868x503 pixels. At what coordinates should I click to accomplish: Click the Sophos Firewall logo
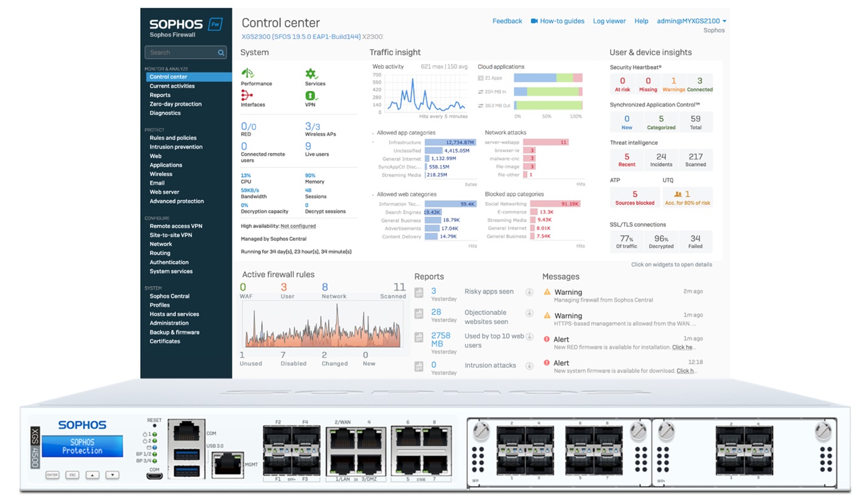pos(180,25)
